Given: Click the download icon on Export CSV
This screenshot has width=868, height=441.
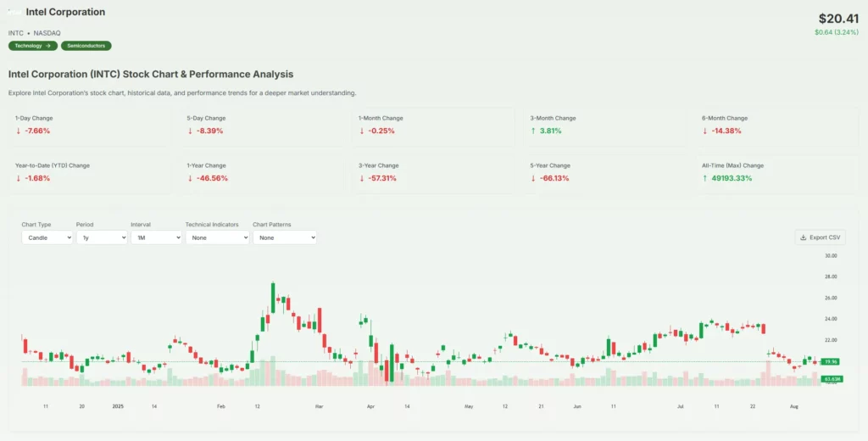Looking at the screenshot, I should click(x=804, y=237).
